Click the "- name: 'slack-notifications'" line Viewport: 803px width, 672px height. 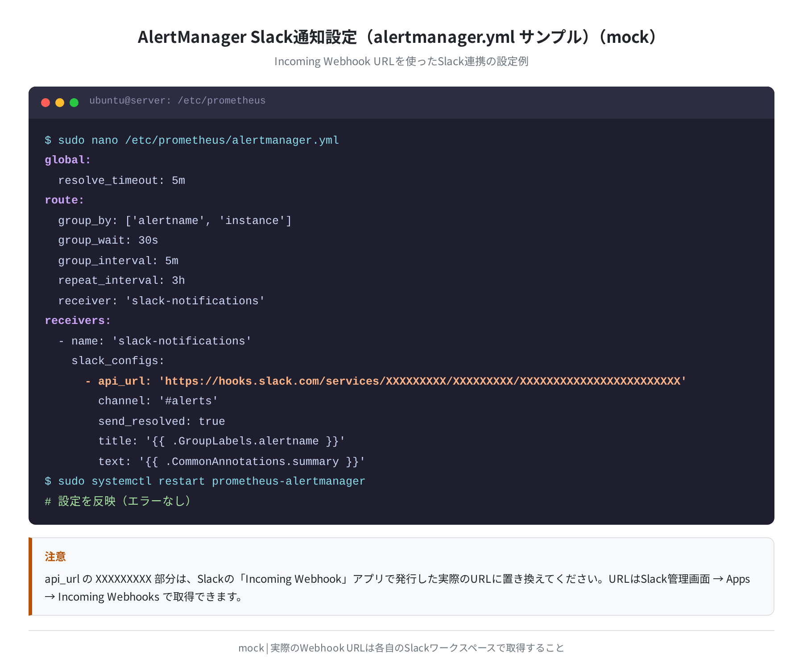[x=155, y=341]
